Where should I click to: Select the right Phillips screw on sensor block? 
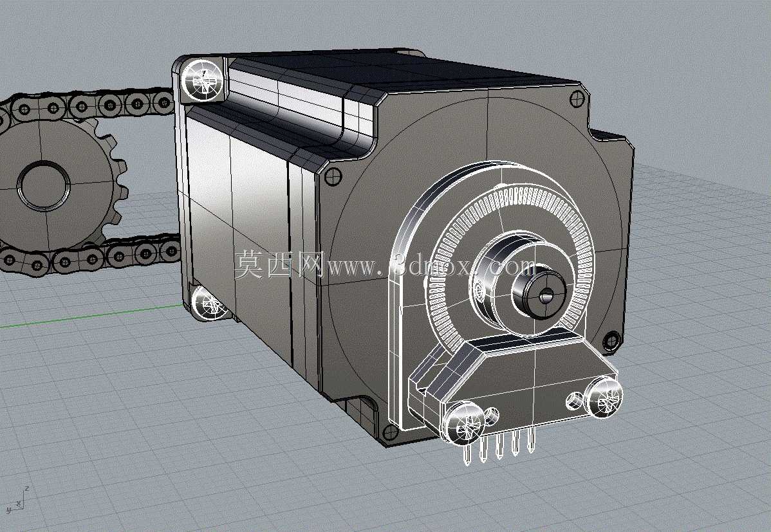604,398
